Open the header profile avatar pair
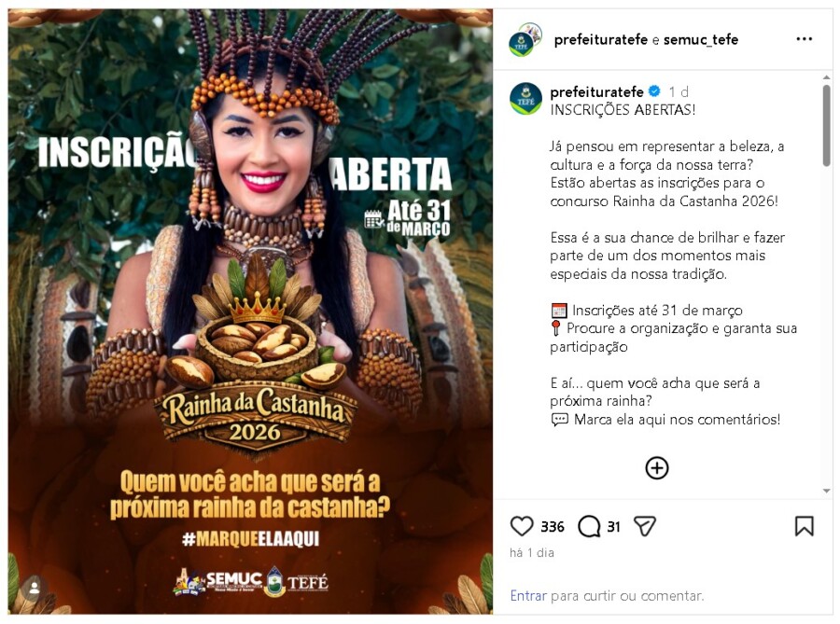Viewport: 840px width, 624px height. click(525, 39)
